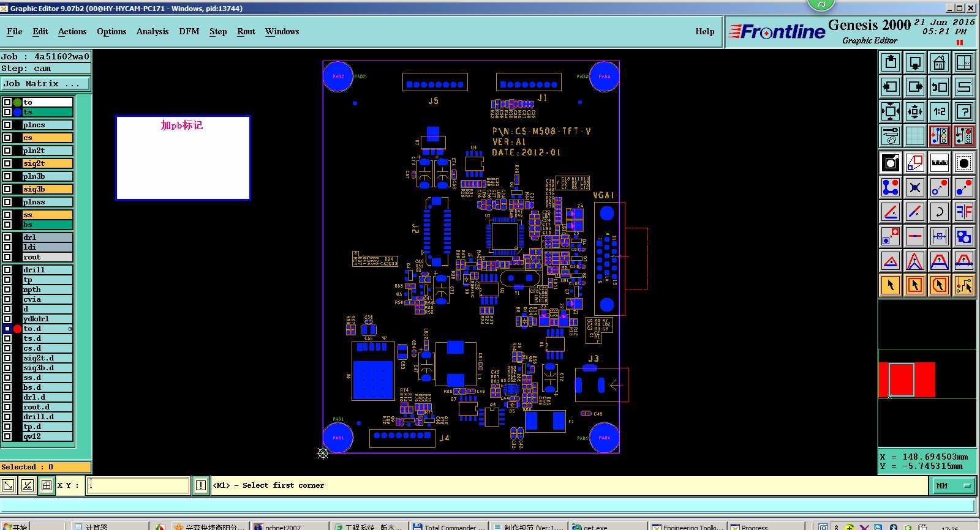Viewport: 980px width, 530px height.
Task: Select the layer name plnss
Action: (48, 202)
